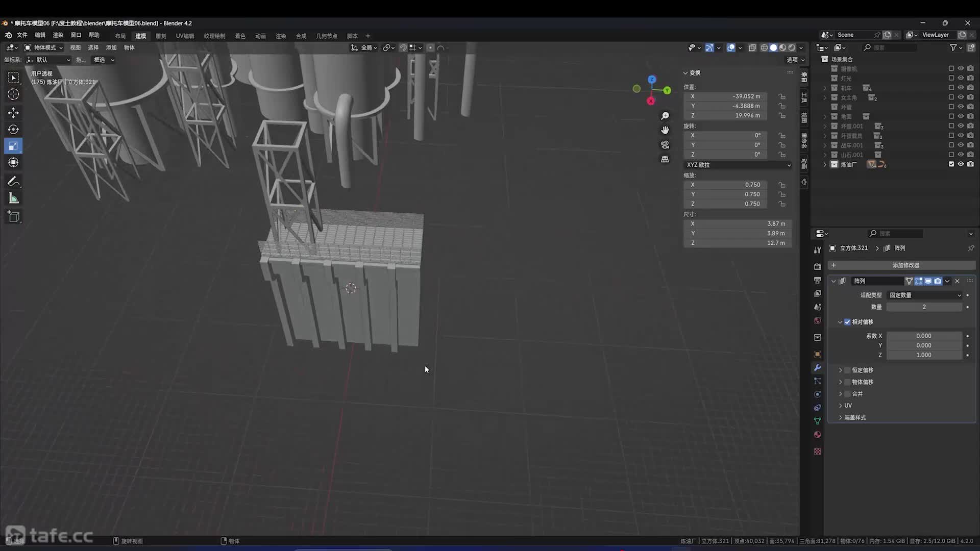Enable the 摄像机 collection checkbox
The height and width of the screenshot is (551, 980).
951,68
